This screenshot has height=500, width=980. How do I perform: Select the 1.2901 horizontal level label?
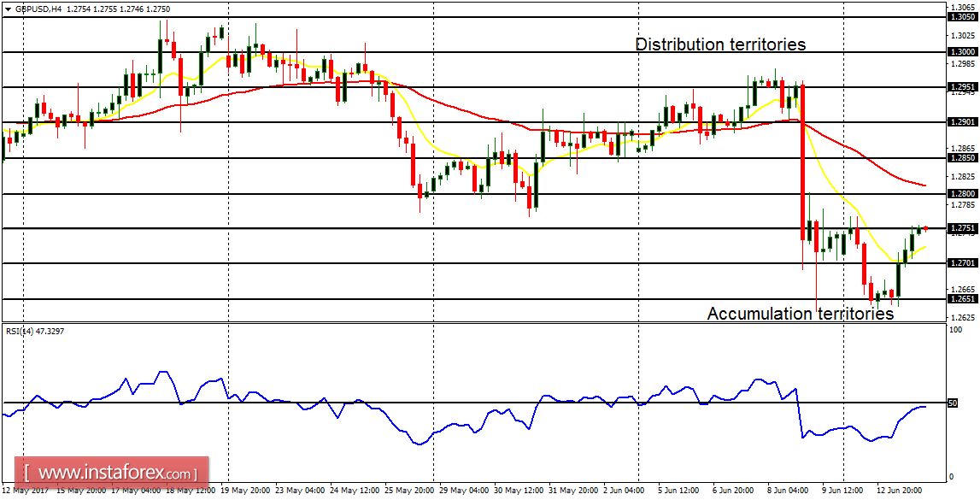959,122
